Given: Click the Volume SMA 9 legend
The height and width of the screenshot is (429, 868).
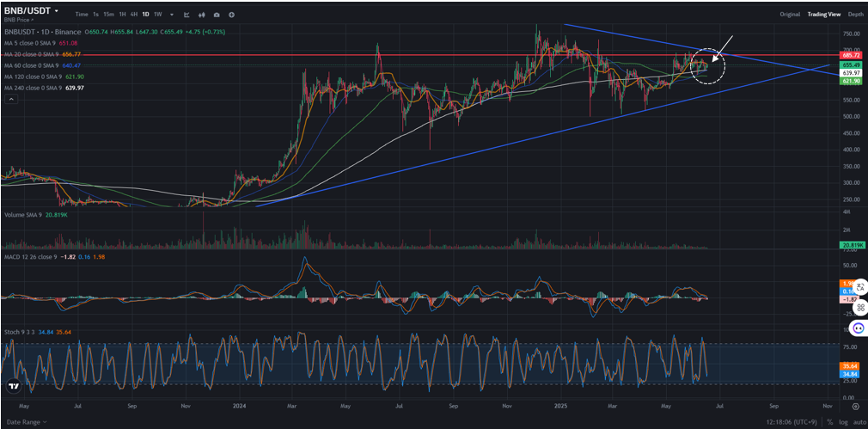Looking at the screenshot, I should [x=35, y=214].
